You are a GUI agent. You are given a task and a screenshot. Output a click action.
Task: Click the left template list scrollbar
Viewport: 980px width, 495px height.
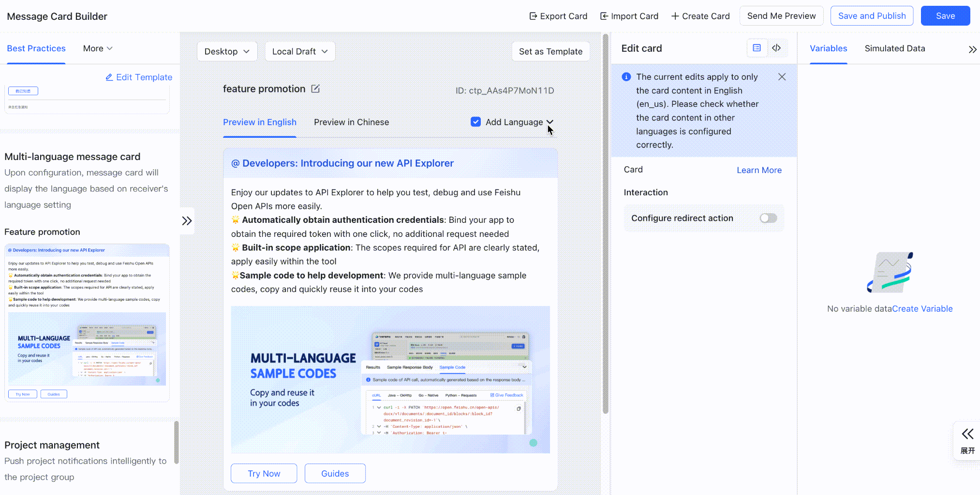coord(177,442)
